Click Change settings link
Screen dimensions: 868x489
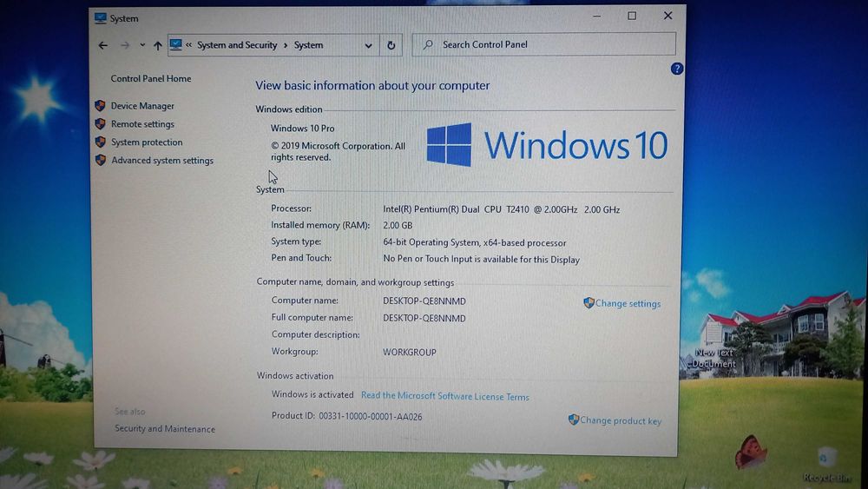pos(628,303)
